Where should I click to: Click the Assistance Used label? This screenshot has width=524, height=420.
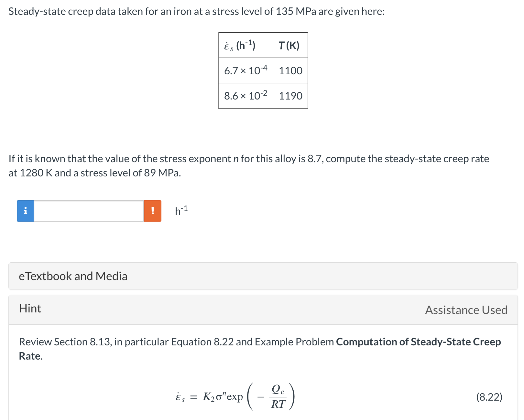[466, 310]
